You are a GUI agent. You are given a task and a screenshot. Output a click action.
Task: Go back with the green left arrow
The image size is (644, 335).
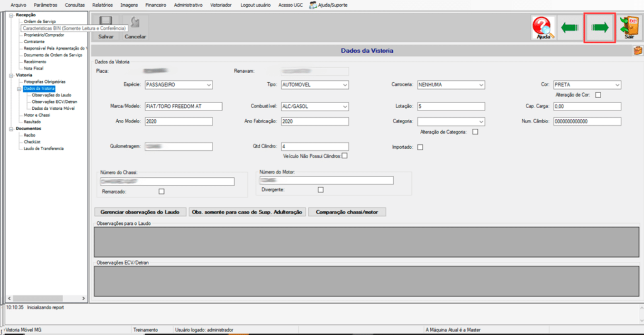(570, 28)
